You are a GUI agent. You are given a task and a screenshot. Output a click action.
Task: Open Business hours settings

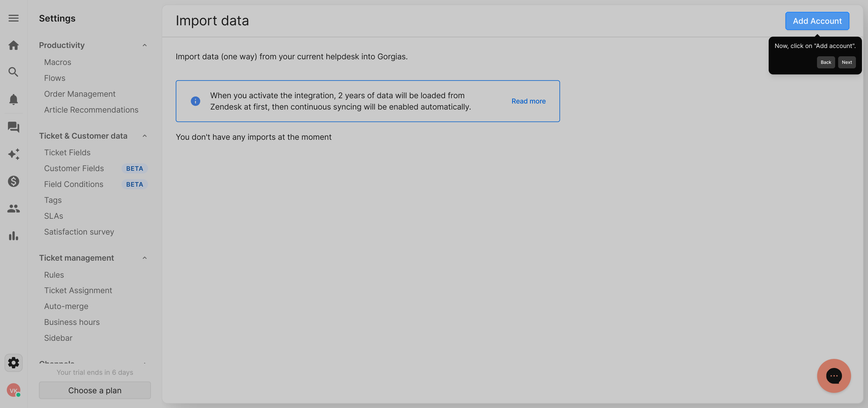72,322
